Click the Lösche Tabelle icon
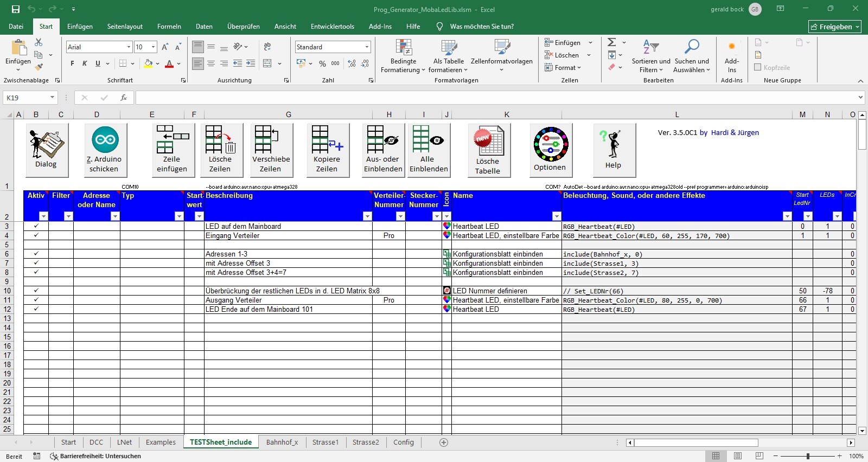 (488, 150)
